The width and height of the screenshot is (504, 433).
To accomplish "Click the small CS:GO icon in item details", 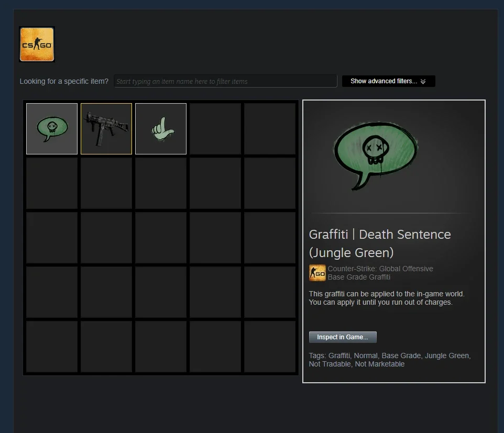I will 317,273.
